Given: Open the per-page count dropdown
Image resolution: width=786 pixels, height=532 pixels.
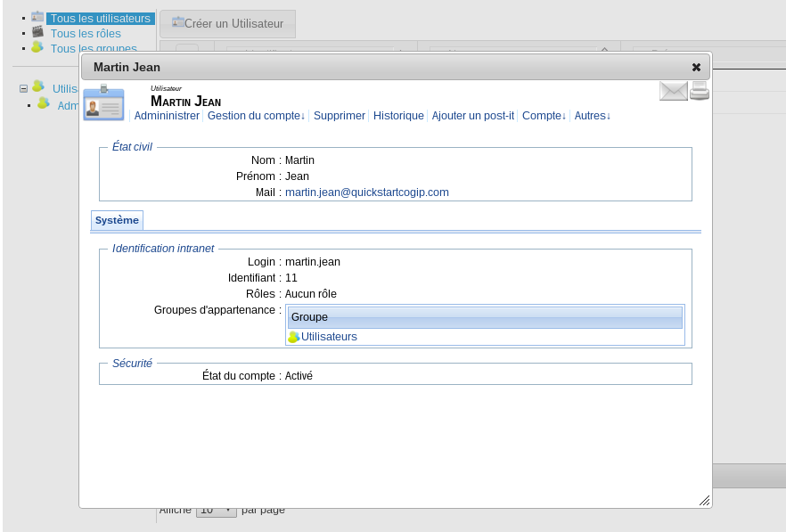Looking at the screenshot, I should [x=217, y=511].
